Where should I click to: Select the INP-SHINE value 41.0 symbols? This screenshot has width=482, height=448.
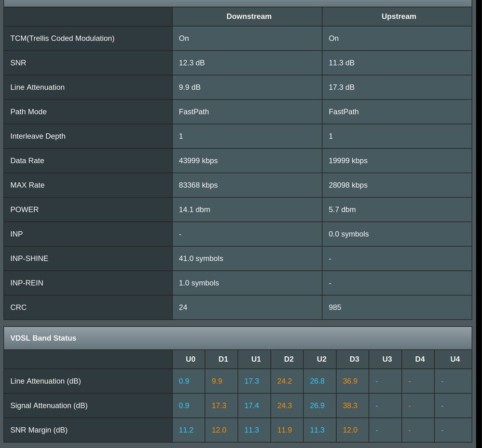point(201,258)
